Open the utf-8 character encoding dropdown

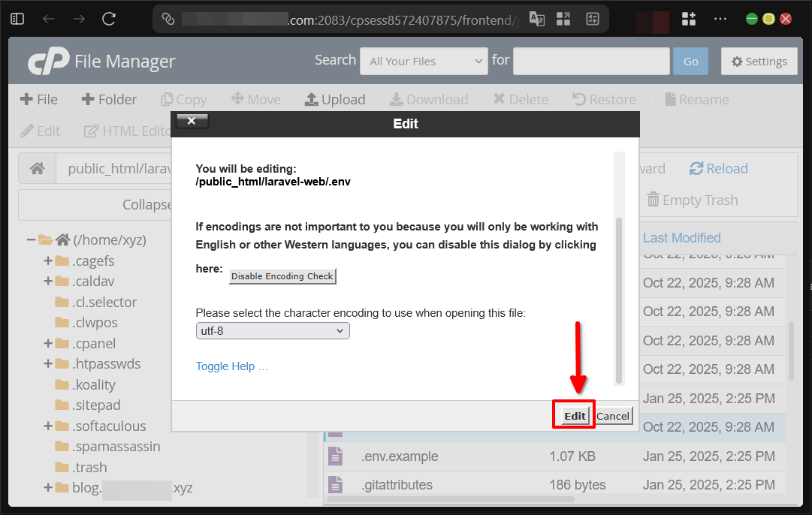coord(273,330)
